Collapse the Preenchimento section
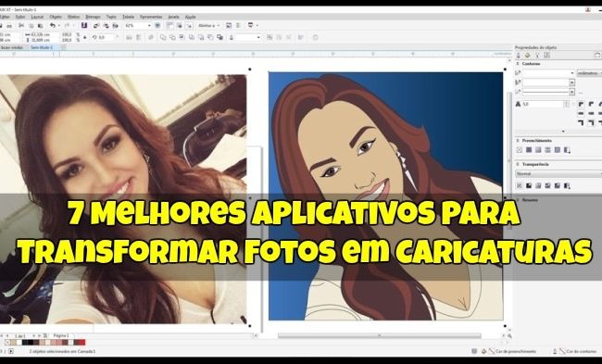The height and width of the screenshot is (364, 602). click(517, 141)
